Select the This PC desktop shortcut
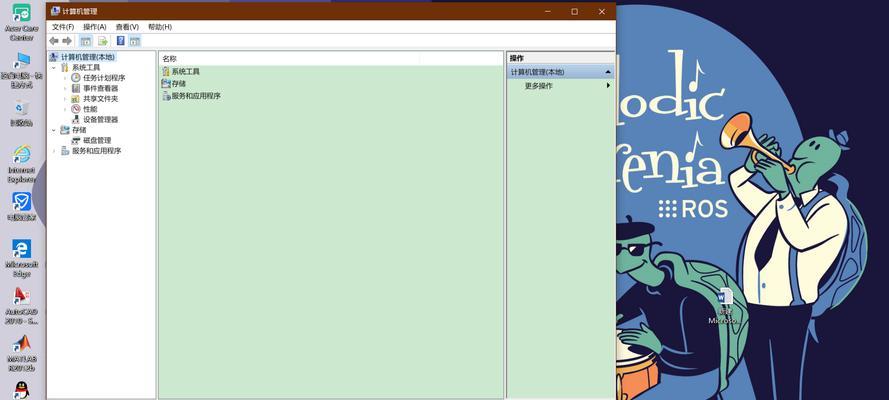 point(22,70)
